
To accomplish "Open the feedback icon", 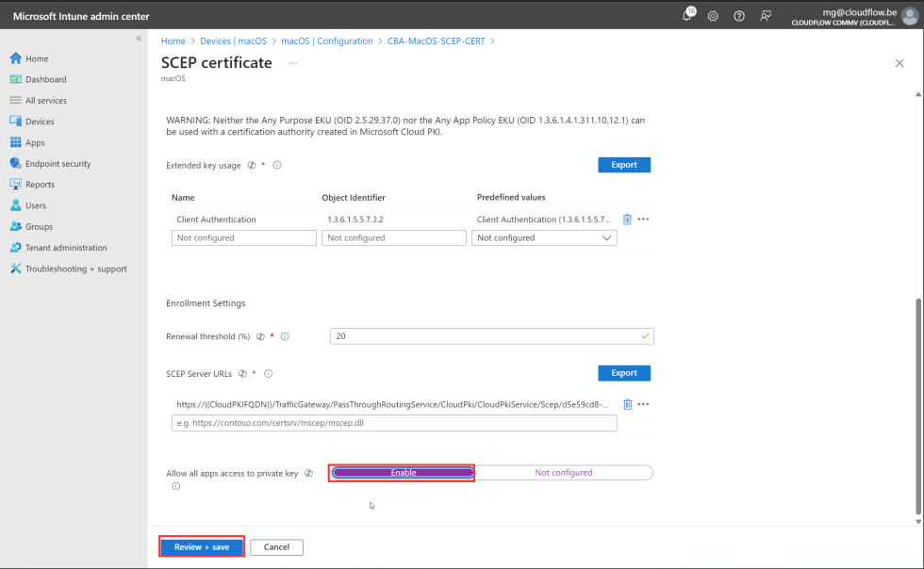I will [x=765, y=16].
